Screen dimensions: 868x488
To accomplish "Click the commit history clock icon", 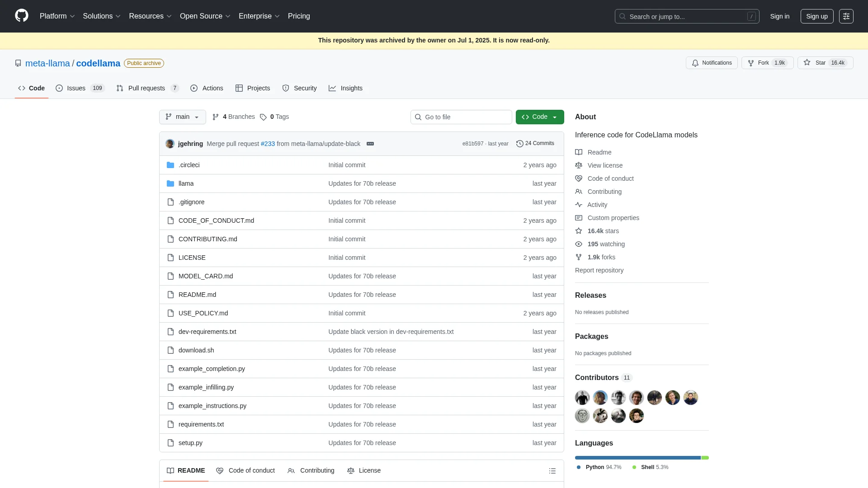I will click(x=519, y=144).
